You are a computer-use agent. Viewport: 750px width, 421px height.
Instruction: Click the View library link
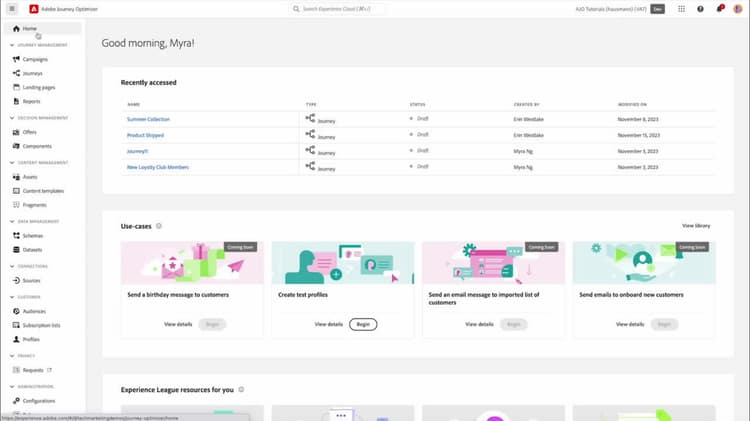(x=696, y=226)
